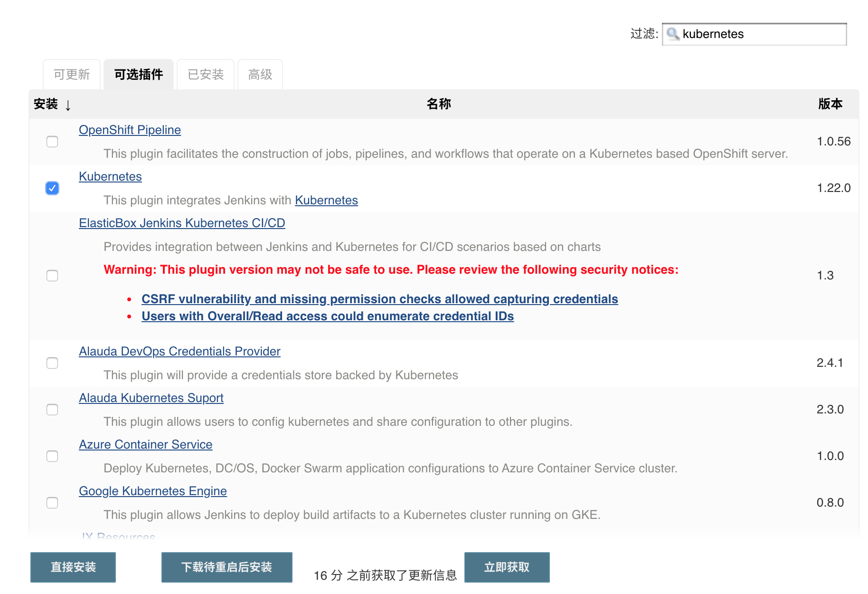Click version 1.0.0 of Azure Container Service
Image resolution: width=868 pixels, height=594 pixels.
(830, 456)
